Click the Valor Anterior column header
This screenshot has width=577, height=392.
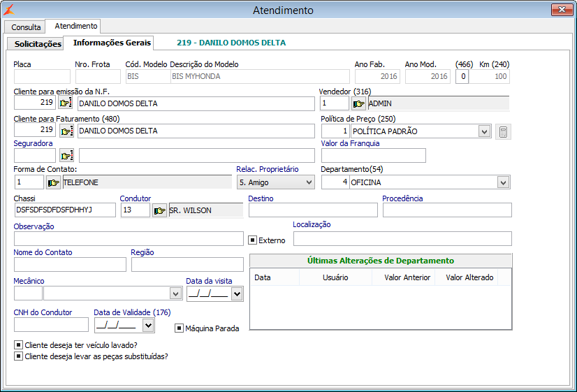(404, 277)
